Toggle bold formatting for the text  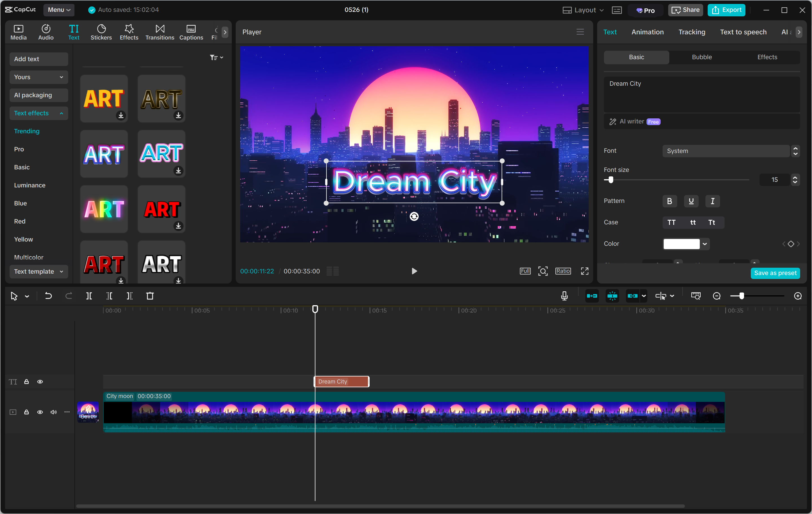[x=669, y=201]
